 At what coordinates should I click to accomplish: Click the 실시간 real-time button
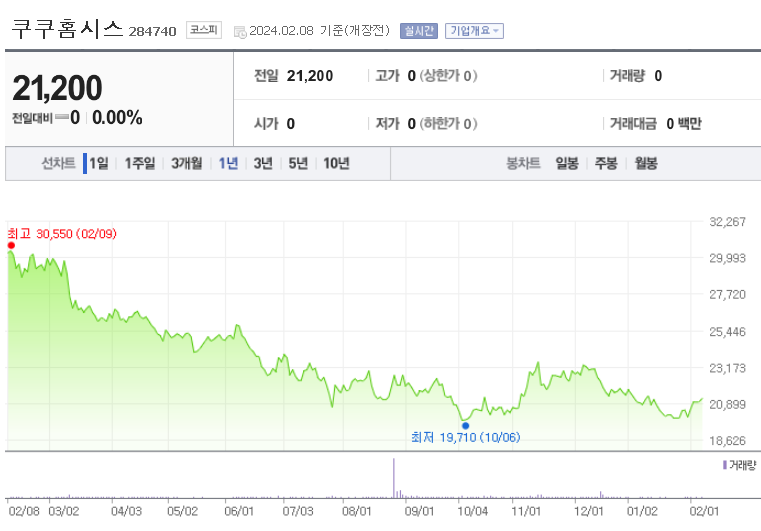click(419, 31)
